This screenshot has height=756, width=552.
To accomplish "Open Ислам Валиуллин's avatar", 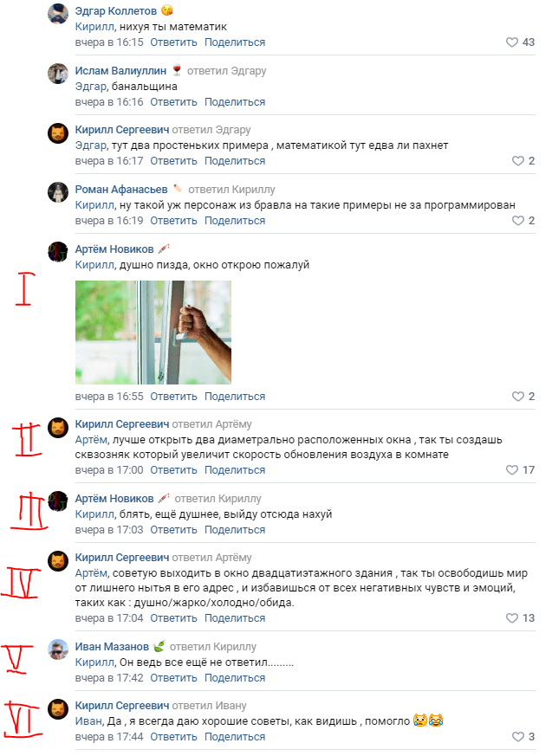I will 58,74.
